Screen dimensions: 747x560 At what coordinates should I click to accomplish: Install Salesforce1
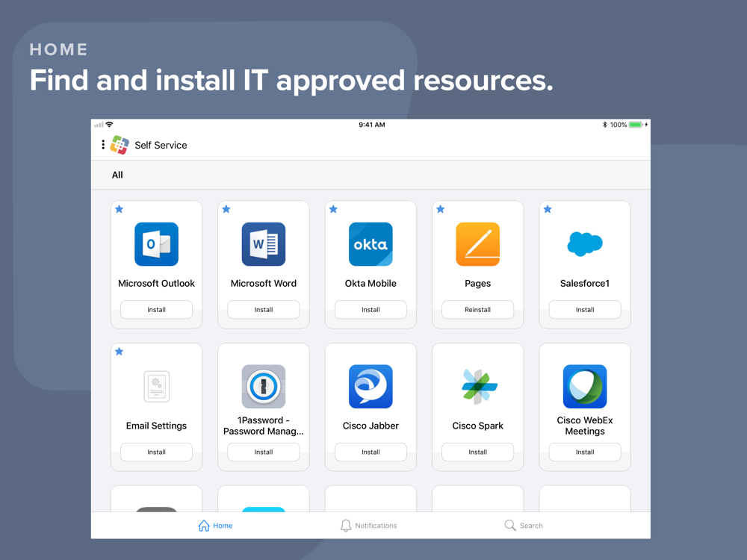(x=585, y=310)
